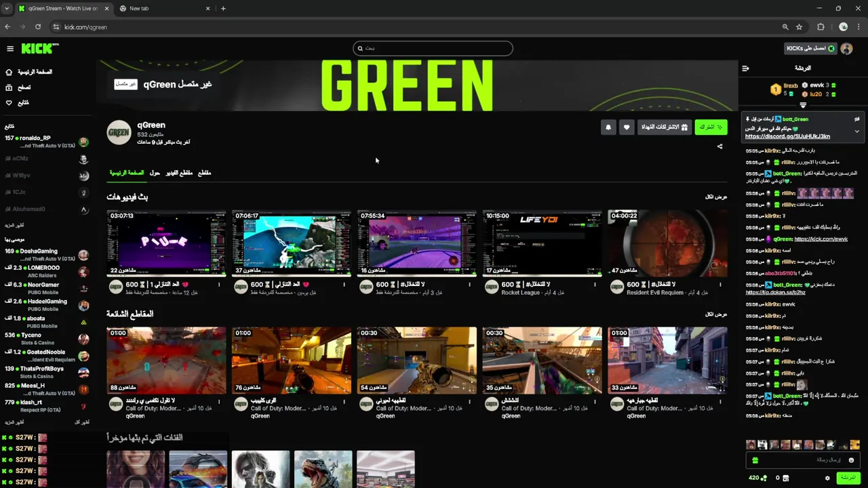
Task: Open options menu for Resident Evil video
Action: click(x=720, y=285)
